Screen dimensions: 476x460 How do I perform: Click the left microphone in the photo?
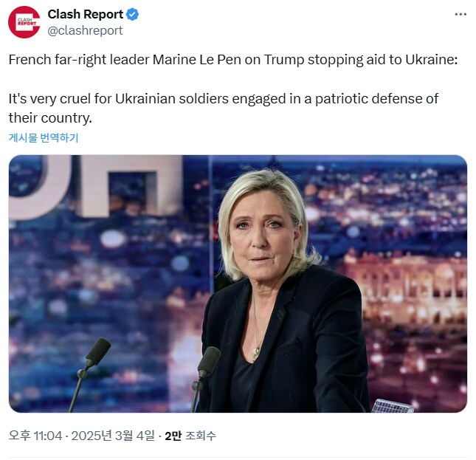click(x=96, y=353)
